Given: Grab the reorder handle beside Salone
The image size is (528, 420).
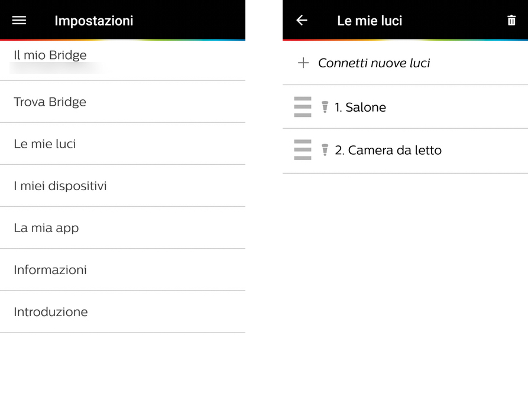Looking at the screenshot, I should pyautogui.click(x=302, y=107).
